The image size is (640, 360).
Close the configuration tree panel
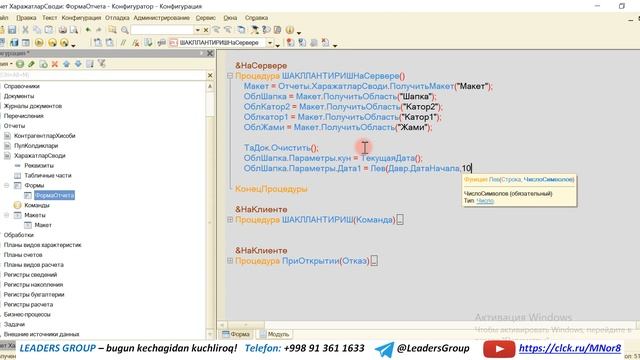(210, 53)
